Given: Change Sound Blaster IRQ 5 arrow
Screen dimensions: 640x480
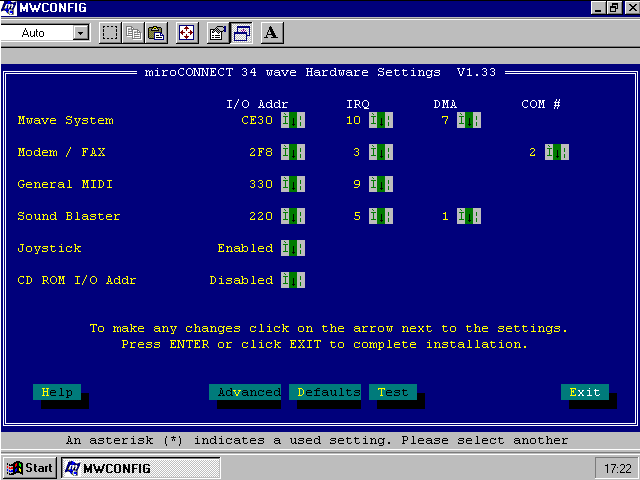Looking at the screenshot, I should 381,216.
